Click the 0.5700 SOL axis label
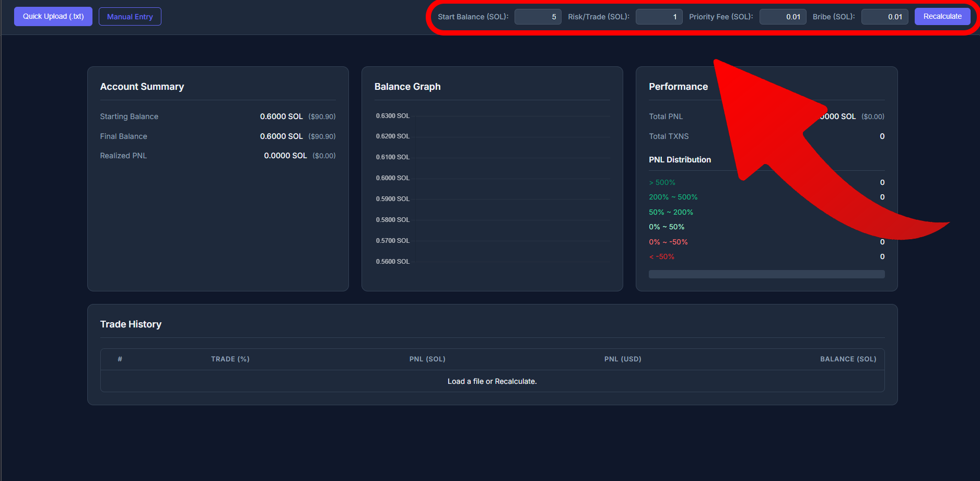The image size is (980, 481). pyautogui.click(x=393, y=241)
